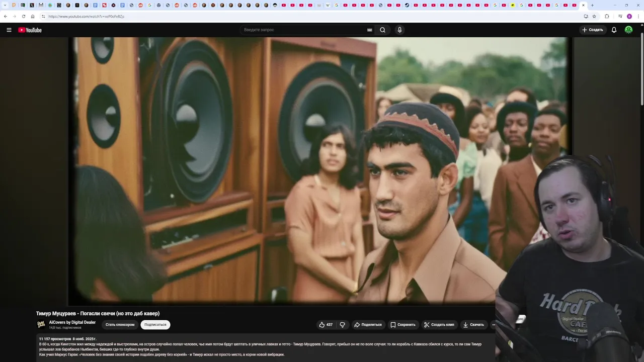Open the on-screen keyboard in search box

(369, 30)
